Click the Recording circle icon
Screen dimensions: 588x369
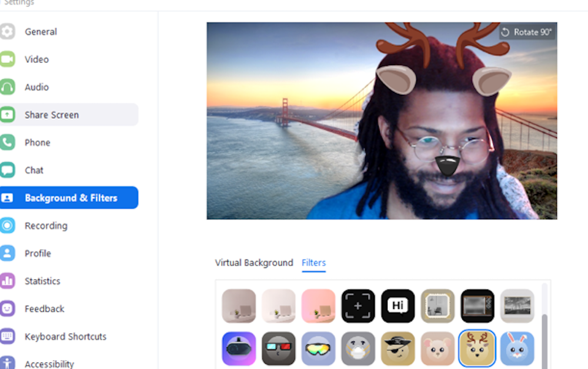pos(6,225)
